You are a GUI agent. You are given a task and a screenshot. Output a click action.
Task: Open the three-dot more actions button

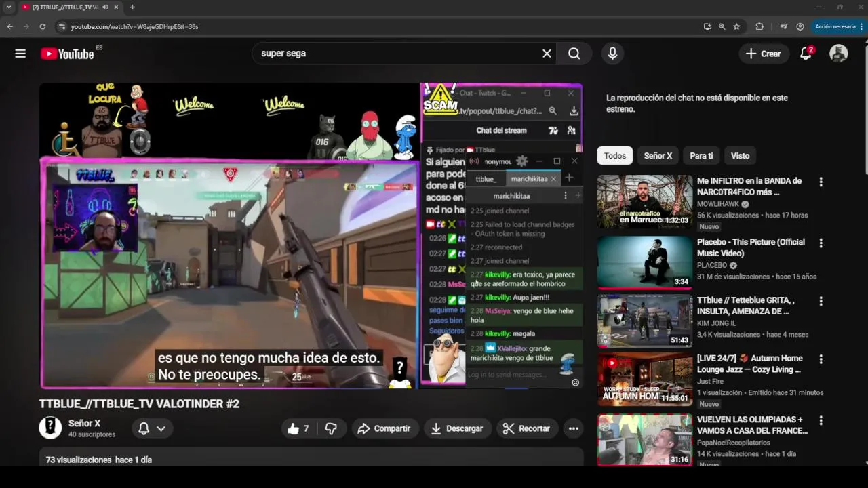[x=574, y=428]
